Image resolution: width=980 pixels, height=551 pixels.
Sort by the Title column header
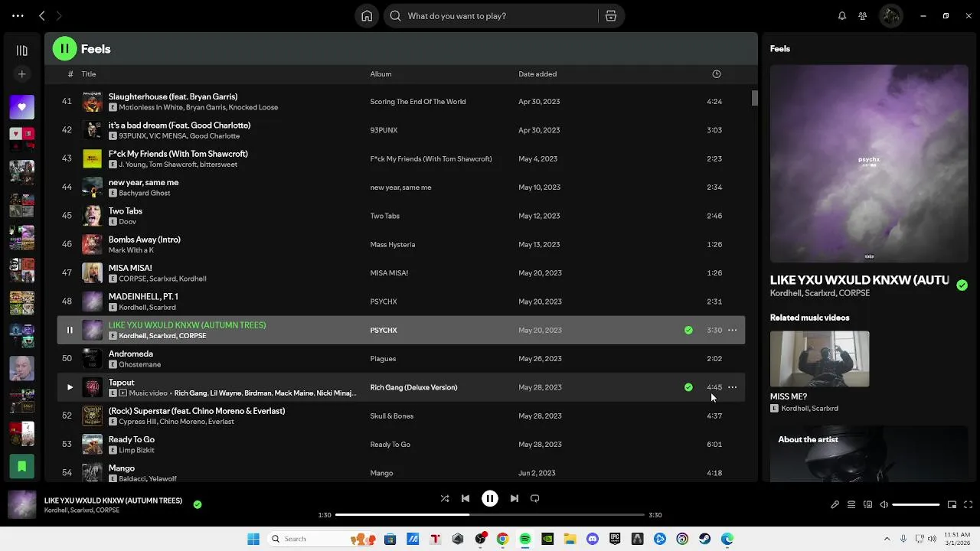pos(89,74)
